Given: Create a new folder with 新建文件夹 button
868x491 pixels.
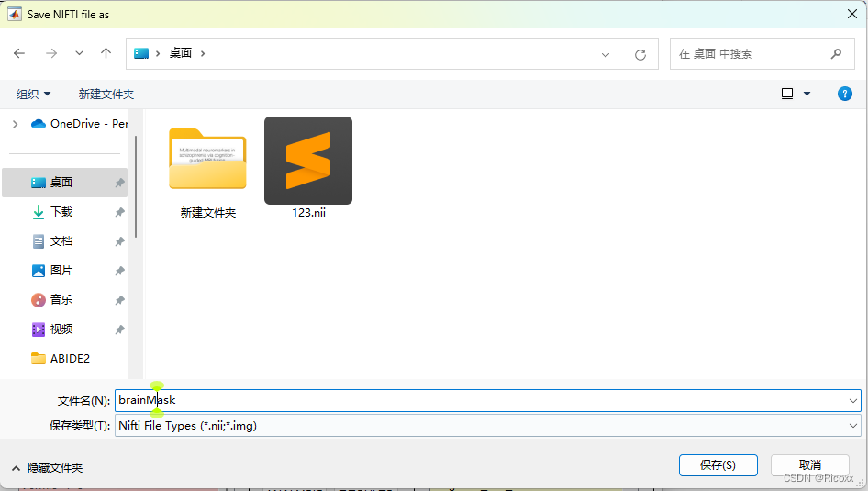Looking at the screenshot, I should 106,95.
